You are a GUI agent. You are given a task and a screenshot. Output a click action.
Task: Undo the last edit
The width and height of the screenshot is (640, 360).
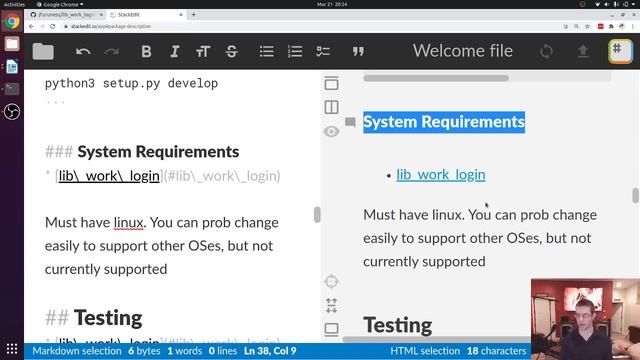pyautogui.click(x=83, y=51)
